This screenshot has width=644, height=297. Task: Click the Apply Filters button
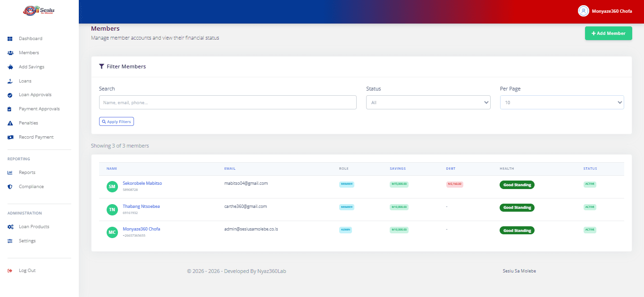pos(117,122)
